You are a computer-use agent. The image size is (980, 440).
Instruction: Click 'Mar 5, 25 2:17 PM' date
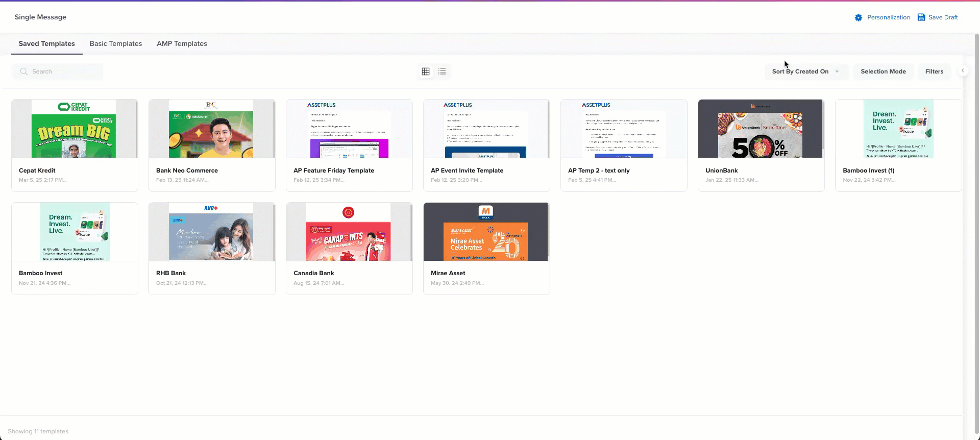[x=43, y=180]
